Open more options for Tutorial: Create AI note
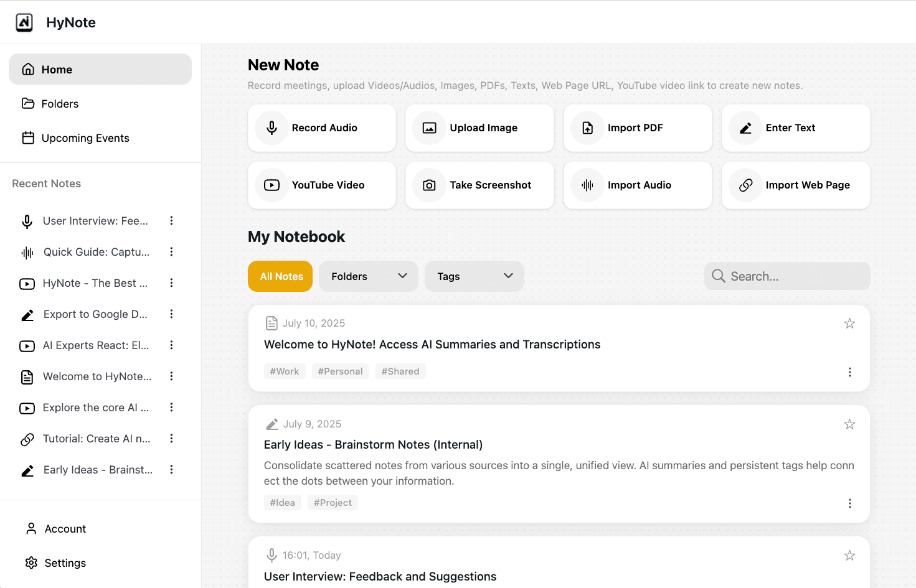 click(171, 439)
